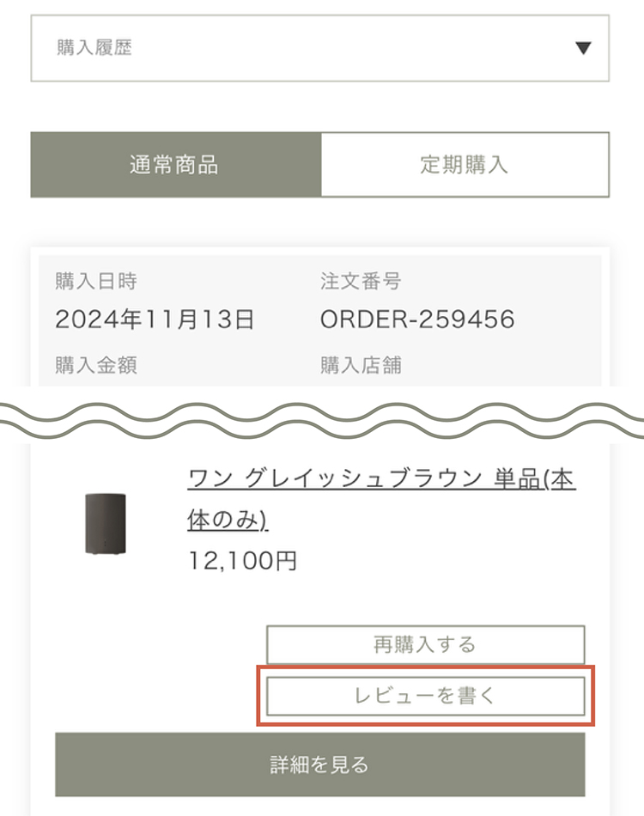Switch to the 通常商品 tab
This screenshot has width=644, height=816.
(175, 165)
